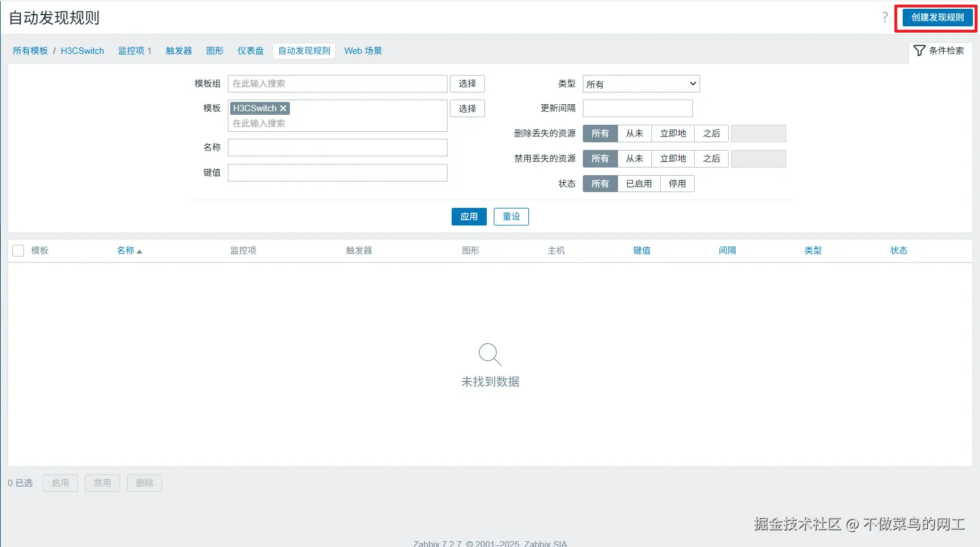Click the Zabbix SIA footer link
Screen dimensions: 980x547
pos(545,543)
